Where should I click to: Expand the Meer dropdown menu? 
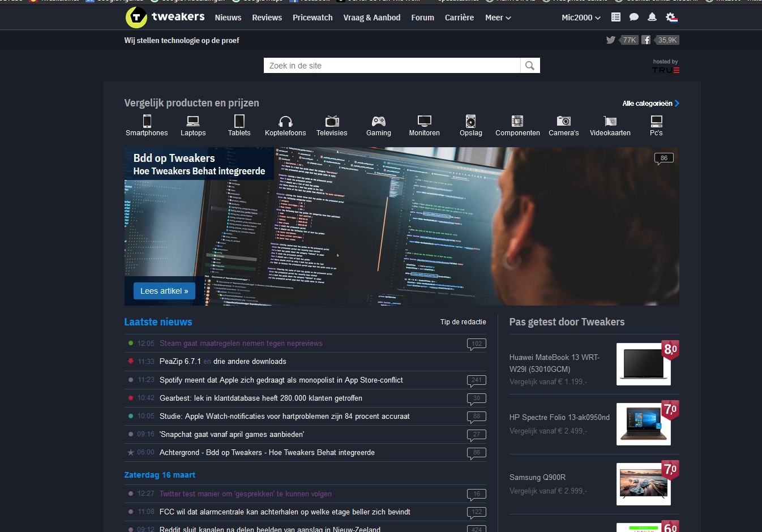click(x=498, y=18)
